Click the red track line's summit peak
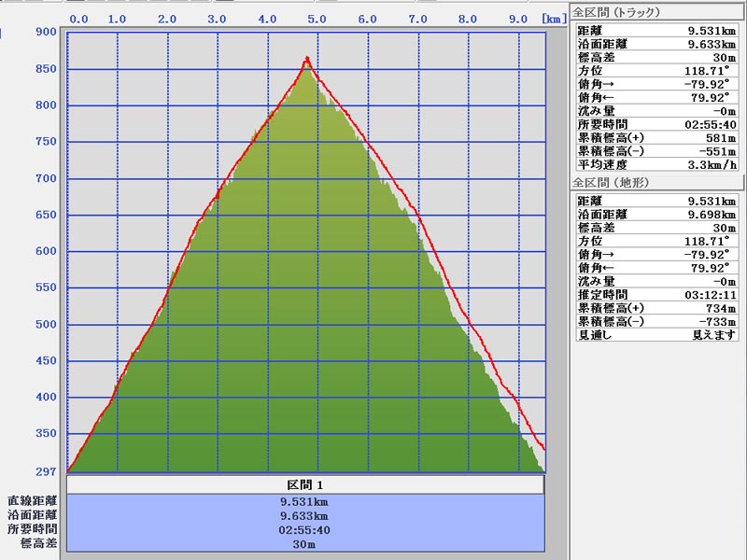 (x=306, y=59)
